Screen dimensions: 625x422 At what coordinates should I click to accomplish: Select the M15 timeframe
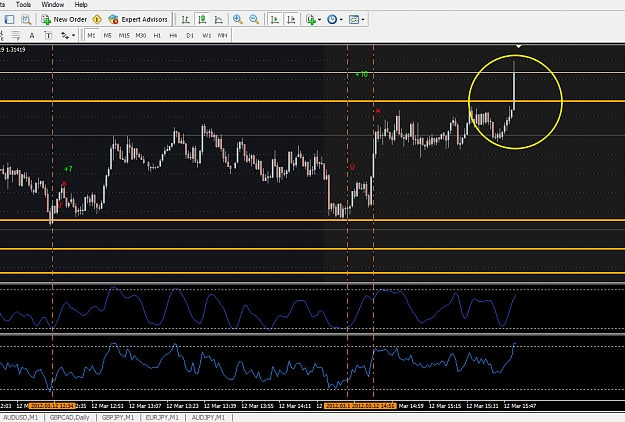click(x=124, y=35)
